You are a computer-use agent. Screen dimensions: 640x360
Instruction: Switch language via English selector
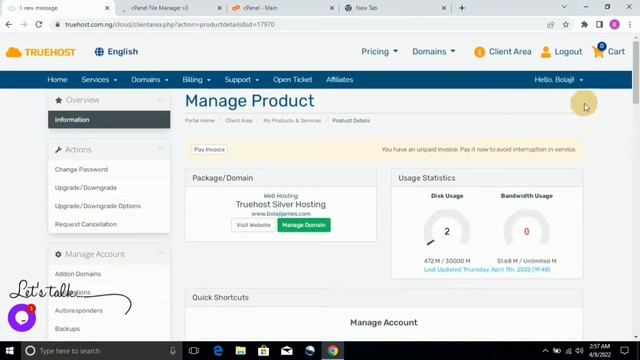pyautogui.click(x=116, y=52)
